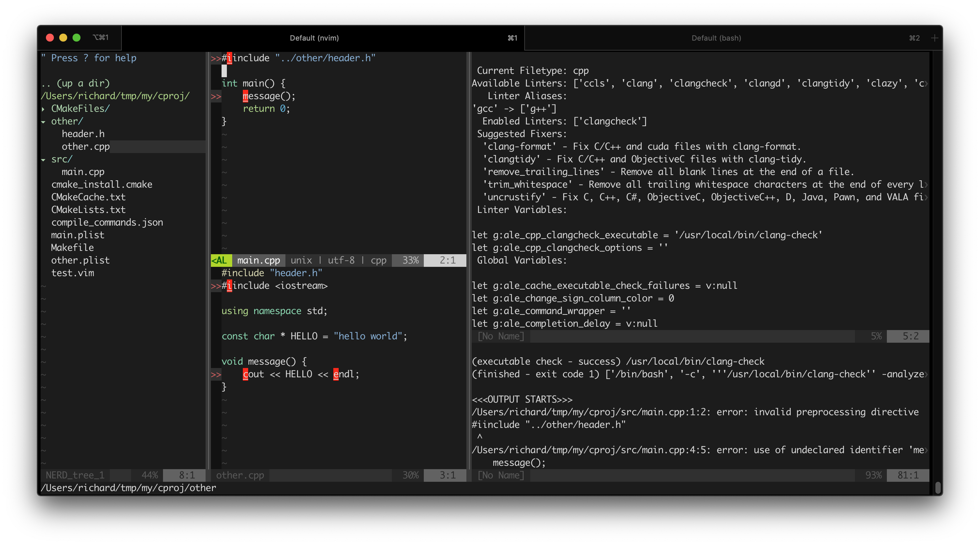
Task: Collapse the src/ directory in NERDTree
Action: tap(45, 159)
